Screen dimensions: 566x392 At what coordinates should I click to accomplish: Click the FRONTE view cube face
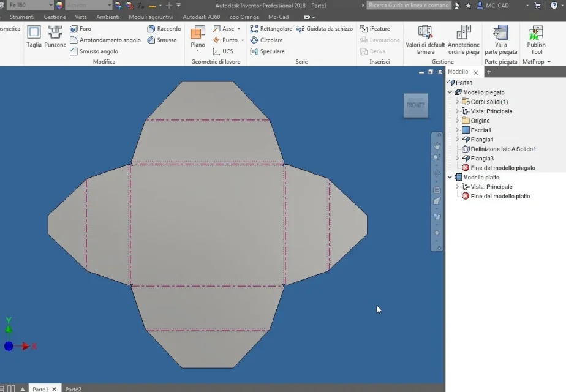tap(415, 105)
